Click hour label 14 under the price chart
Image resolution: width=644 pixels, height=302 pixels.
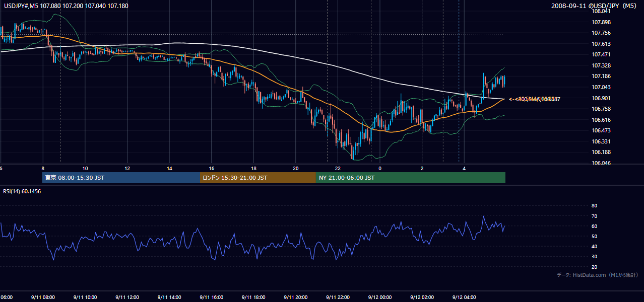pos(169,169)
